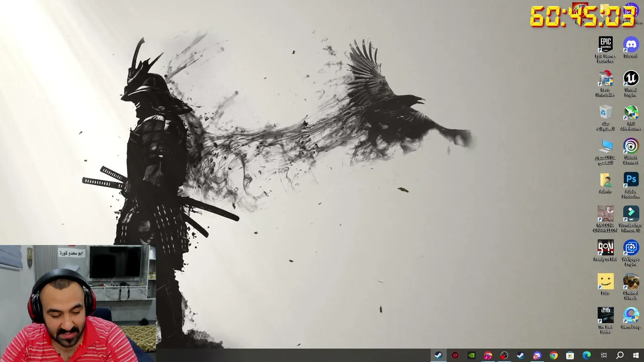Select the MS Afterburner desktop shortcut
Viewport: 644px width, 362px height.
click(x=631, y=118)
